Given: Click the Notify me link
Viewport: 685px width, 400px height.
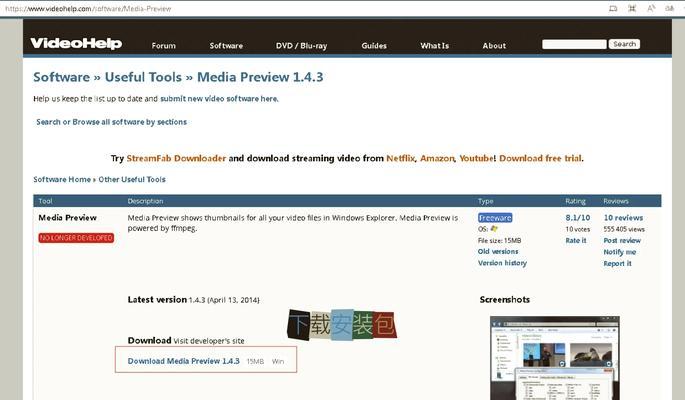Looking at the screenshot, I should point(619,252).
